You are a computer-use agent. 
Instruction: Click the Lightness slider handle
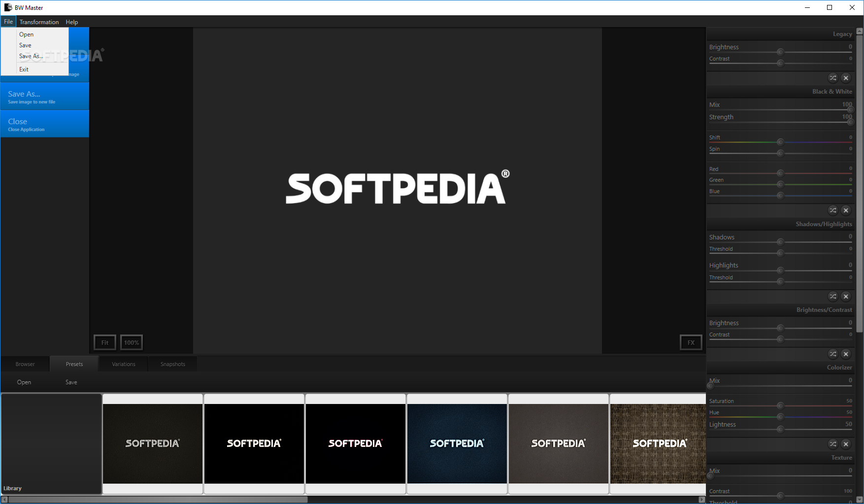pyautogui.click(x=780, y=429)
